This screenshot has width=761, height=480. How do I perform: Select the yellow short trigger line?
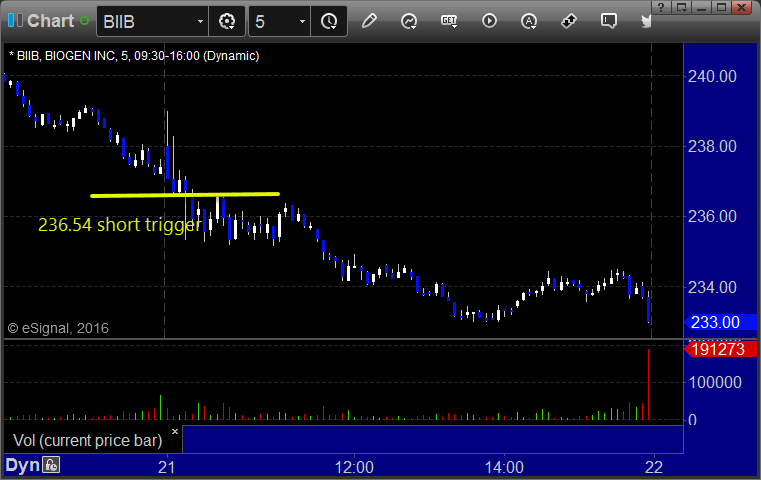tap(185, 195)
